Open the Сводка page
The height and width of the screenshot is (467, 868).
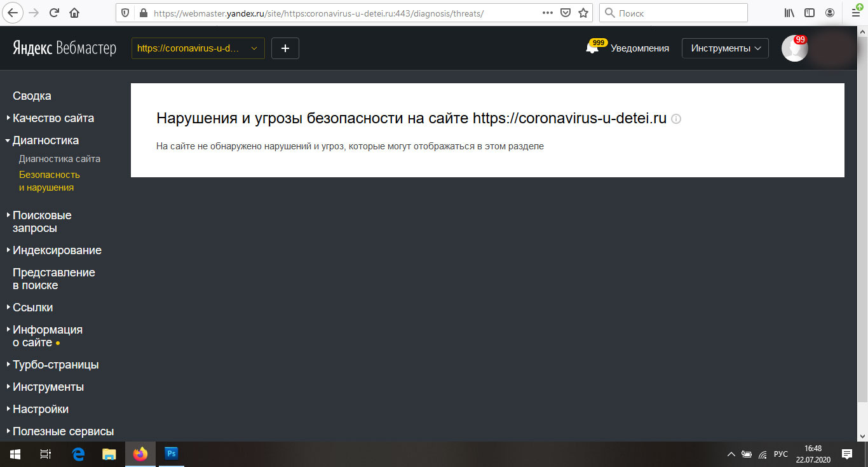pos(32,96)
